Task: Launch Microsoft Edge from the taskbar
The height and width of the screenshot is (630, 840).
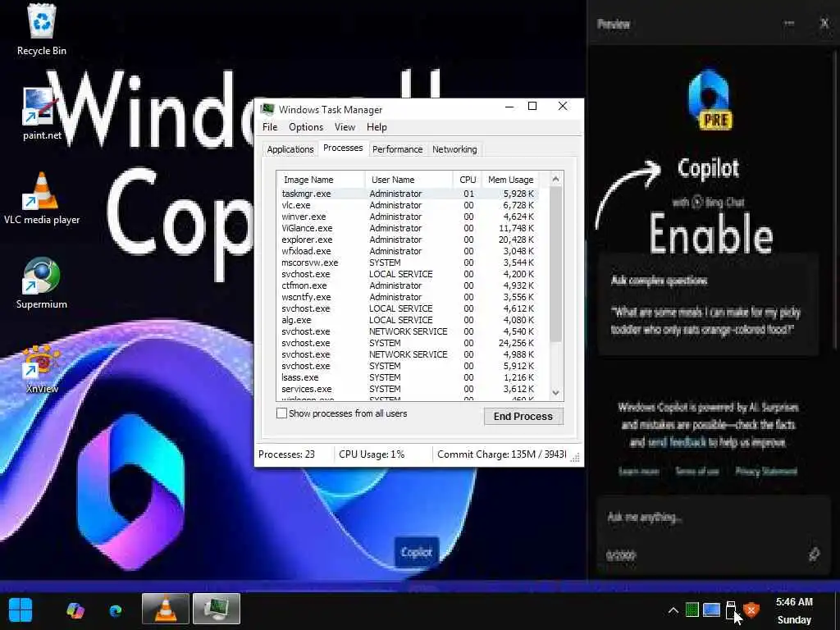Action: tap(115, 610)
